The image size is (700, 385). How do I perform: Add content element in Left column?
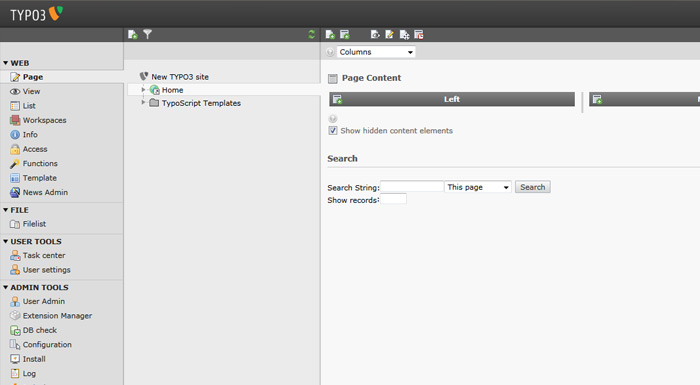pos(338,99)
